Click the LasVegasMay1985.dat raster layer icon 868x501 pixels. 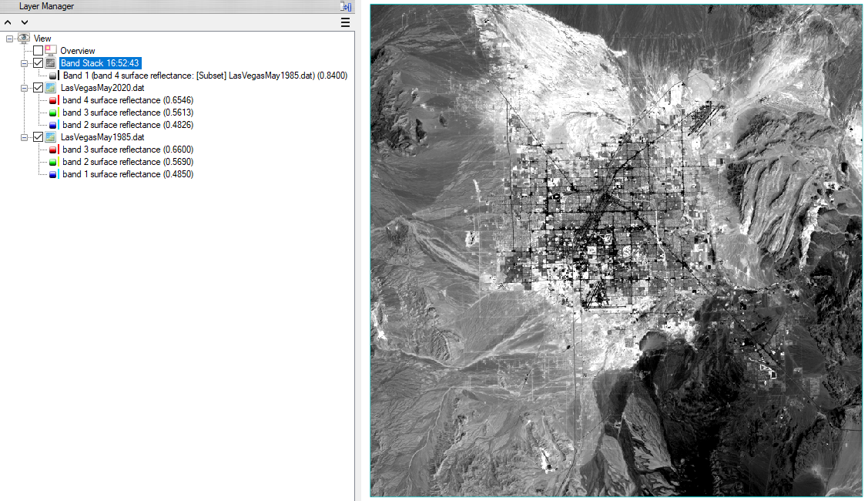pos(51,137)
